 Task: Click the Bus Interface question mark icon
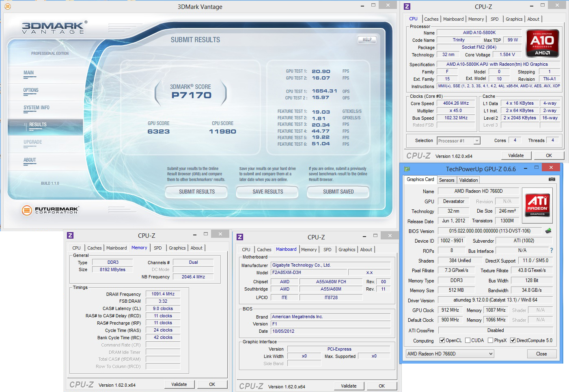click(x=551, y=250)
